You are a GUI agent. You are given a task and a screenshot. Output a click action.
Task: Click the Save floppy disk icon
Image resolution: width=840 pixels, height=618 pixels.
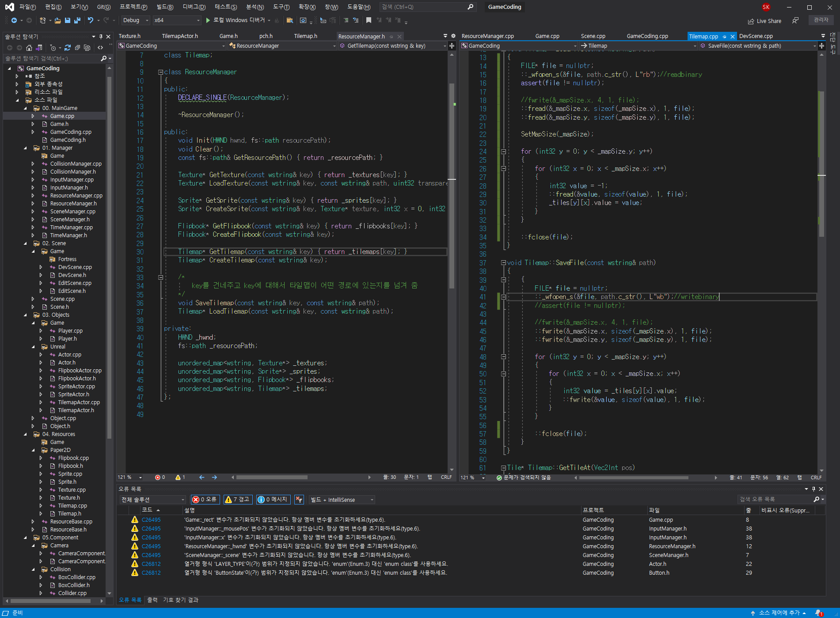(x=67, y=20)
